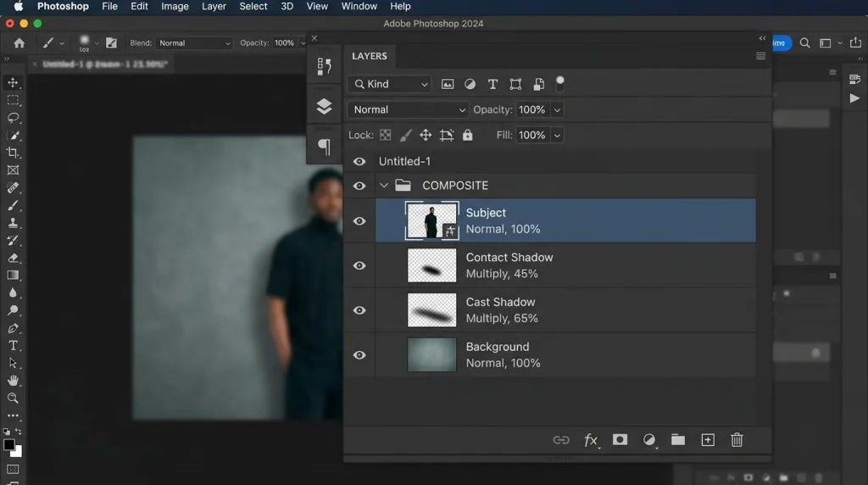Select the Zoom tool
868x485 pixels.
point(13,398)
